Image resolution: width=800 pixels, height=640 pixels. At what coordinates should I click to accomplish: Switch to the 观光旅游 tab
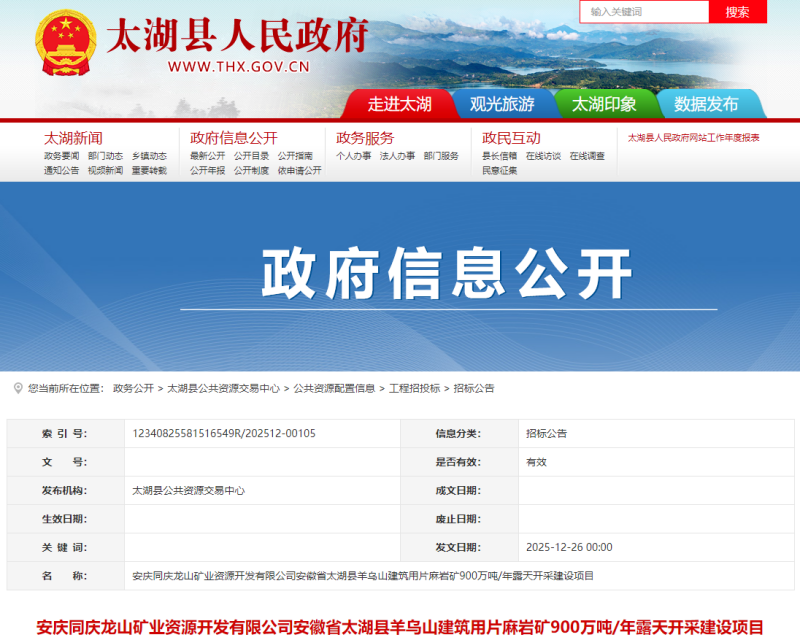tap(502, 104)
